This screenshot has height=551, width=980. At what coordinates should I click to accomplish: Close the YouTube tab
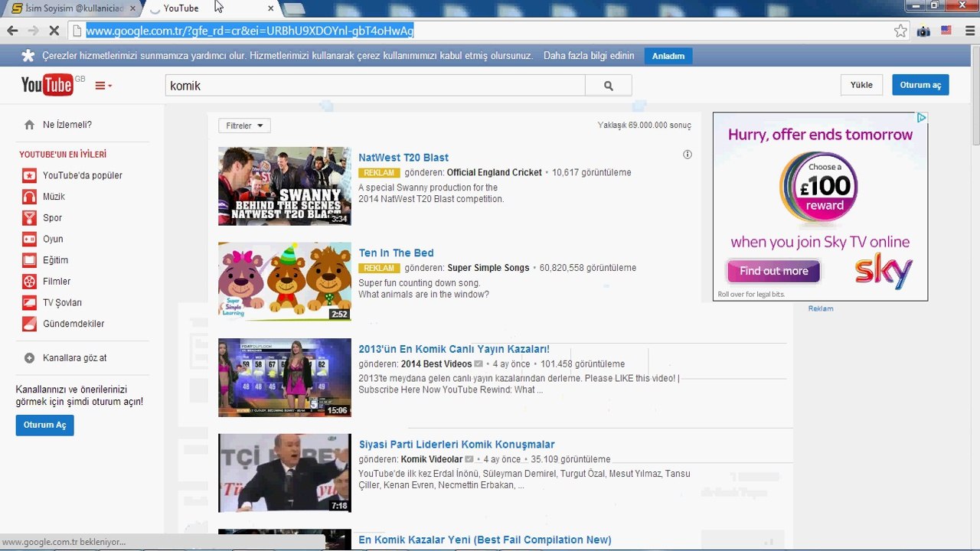click(270, 8)
